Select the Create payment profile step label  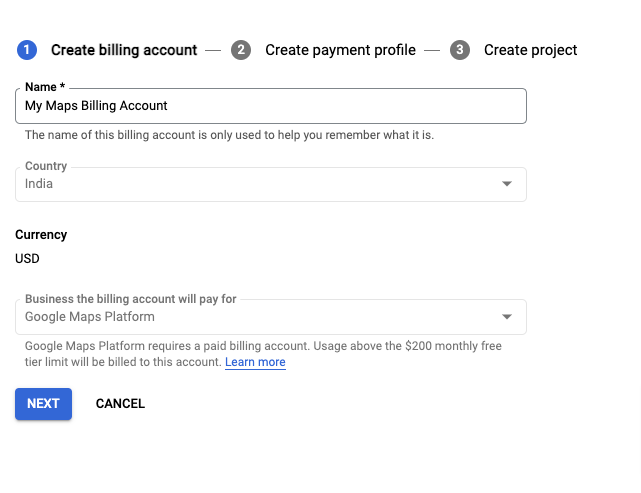(340, 50)
